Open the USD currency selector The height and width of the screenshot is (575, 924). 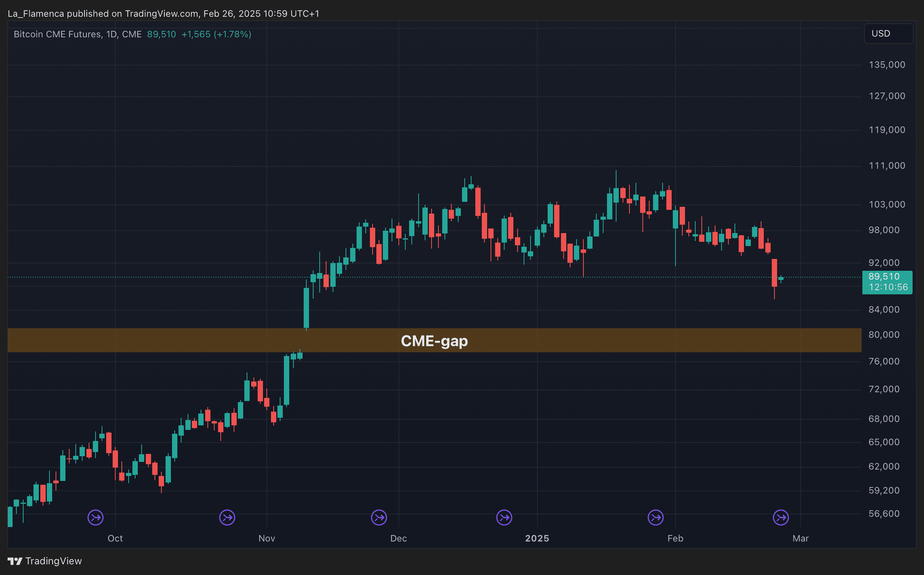(x=889, y=34)
